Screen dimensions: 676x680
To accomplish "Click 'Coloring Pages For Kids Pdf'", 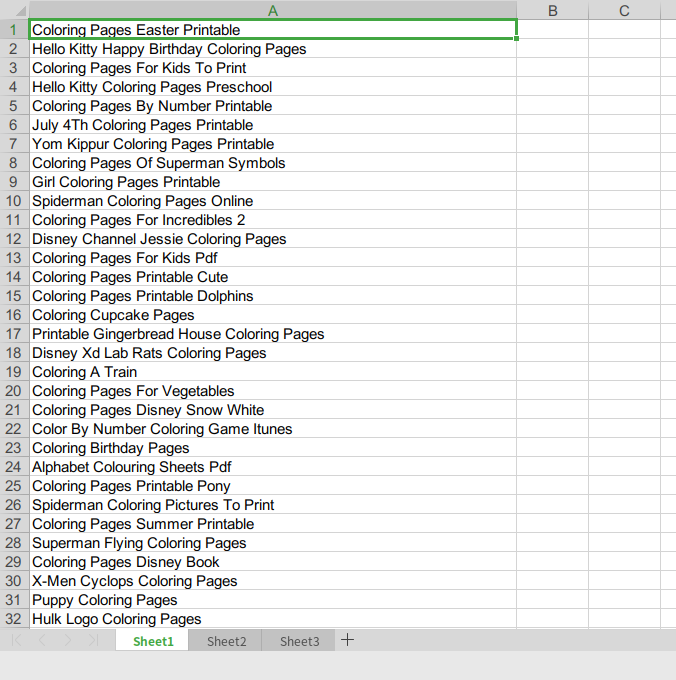I will pos(273,258).
